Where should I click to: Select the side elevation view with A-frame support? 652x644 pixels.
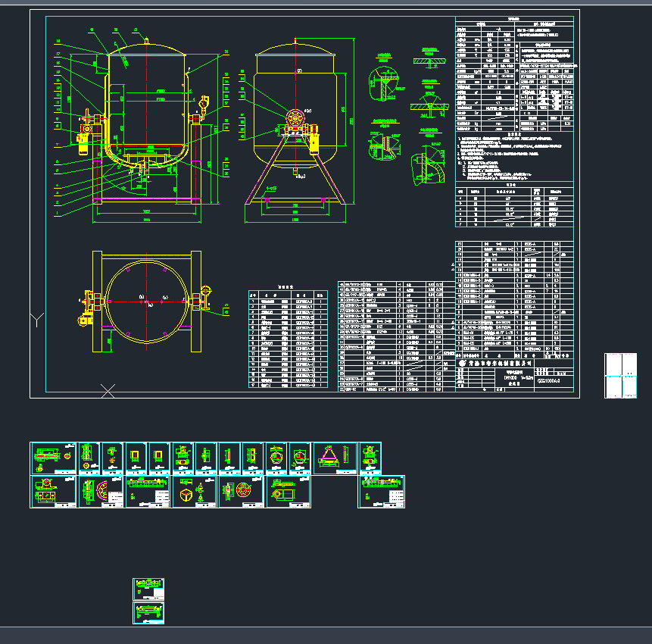(296, 130)
